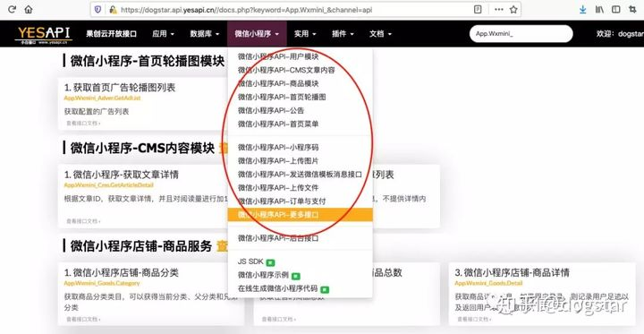
Task: Select 微信小程序API-上传图片 menu entry
Action: [x=300, y=161]
